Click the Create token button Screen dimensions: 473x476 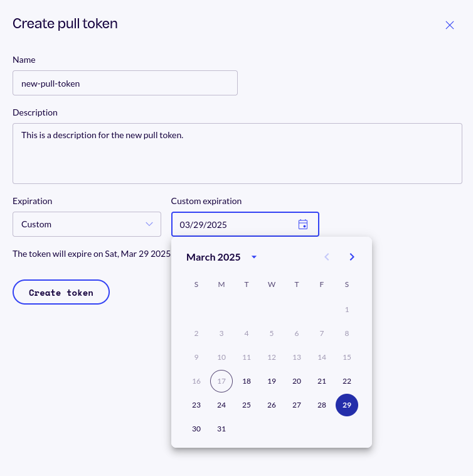coord(61,293)
